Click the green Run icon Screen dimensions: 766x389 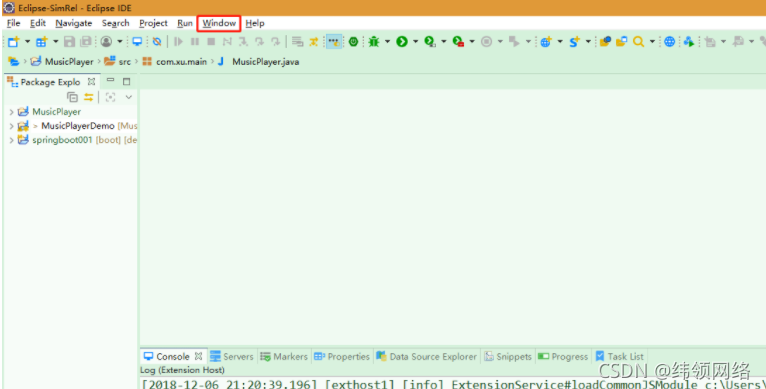402,42
